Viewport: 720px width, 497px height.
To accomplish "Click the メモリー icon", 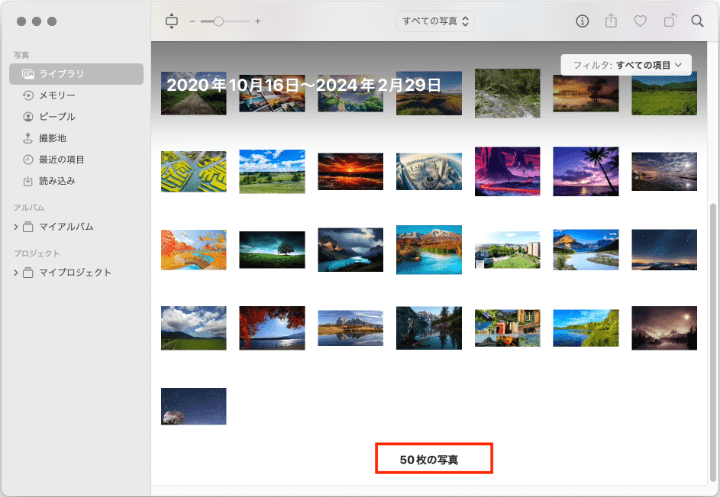I will point(28,95).
